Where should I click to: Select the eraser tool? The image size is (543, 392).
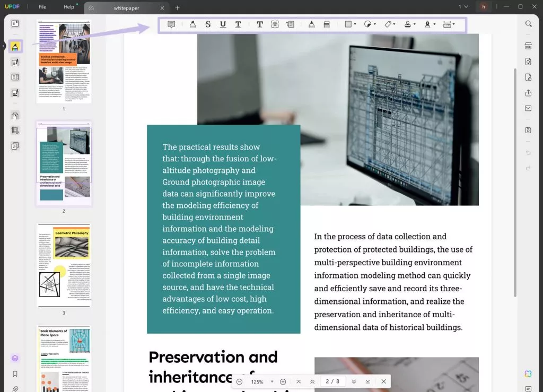pos(327,24)
